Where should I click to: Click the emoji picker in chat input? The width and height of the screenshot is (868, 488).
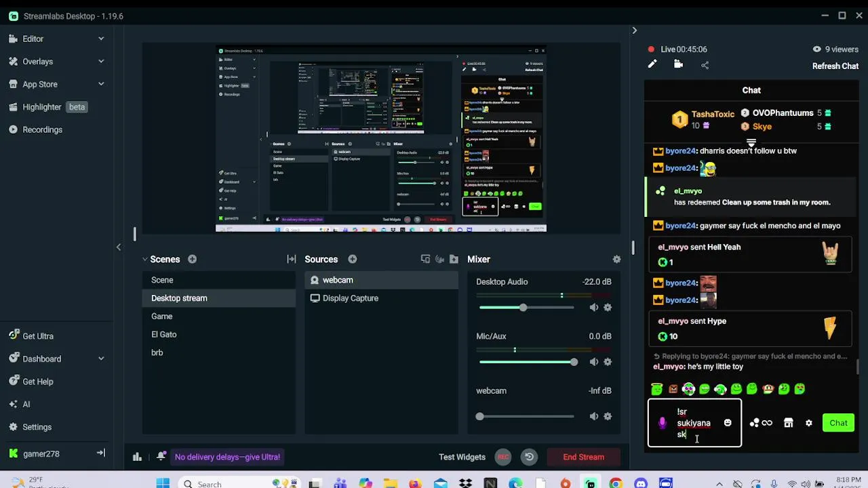pyautogui.click(x=728, y=423)
